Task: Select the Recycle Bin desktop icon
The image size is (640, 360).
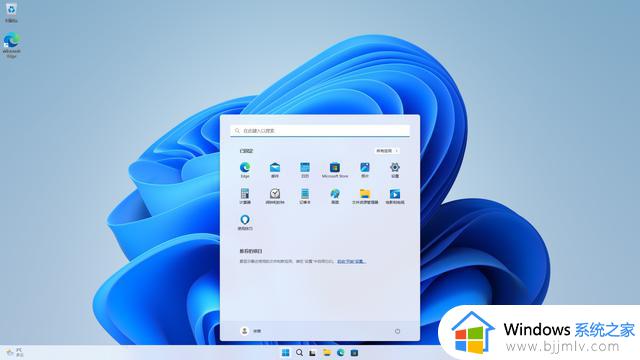Action: (11, 13)
